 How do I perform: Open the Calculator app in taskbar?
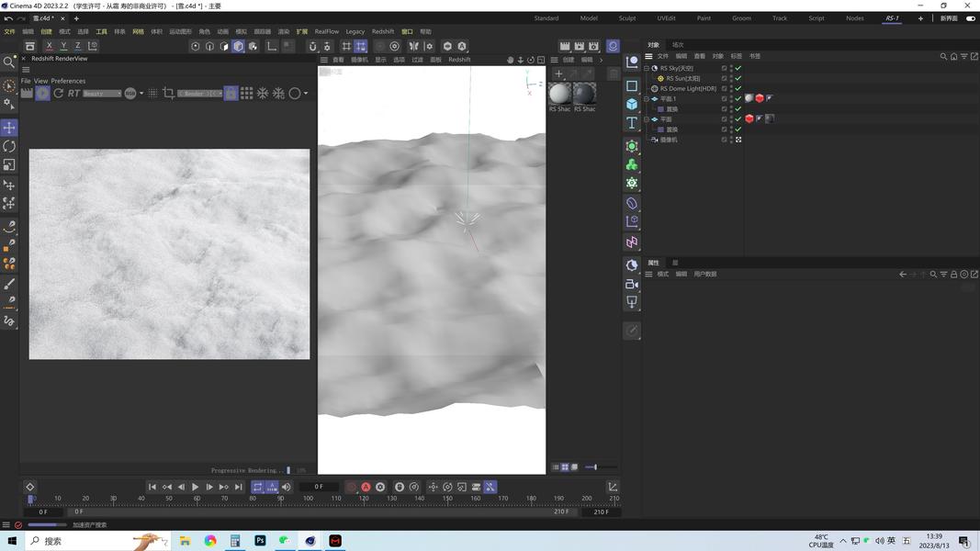click(x=235, y=540)
